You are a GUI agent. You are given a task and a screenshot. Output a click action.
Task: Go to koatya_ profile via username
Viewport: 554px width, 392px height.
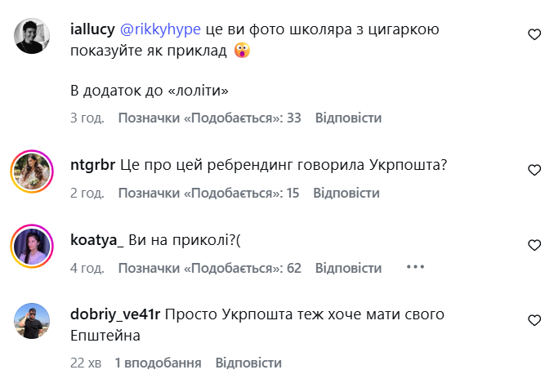point(97,239)
